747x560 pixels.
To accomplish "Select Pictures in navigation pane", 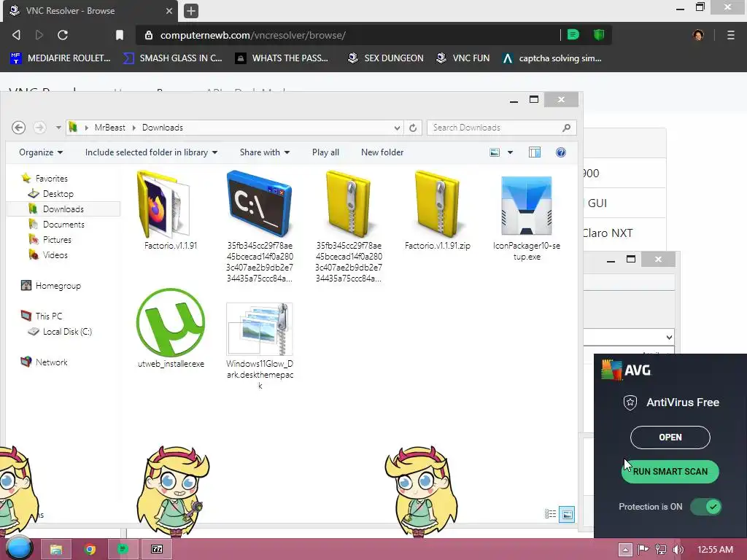I will point(57,239).
